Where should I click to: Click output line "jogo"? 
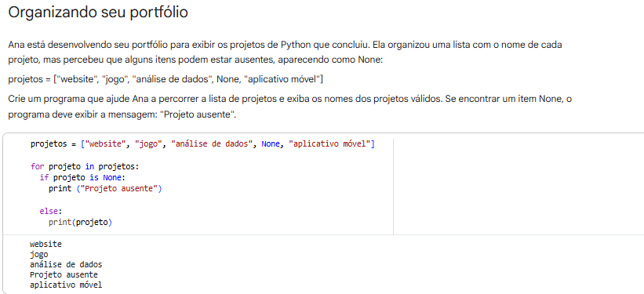[x=39, y=255]
